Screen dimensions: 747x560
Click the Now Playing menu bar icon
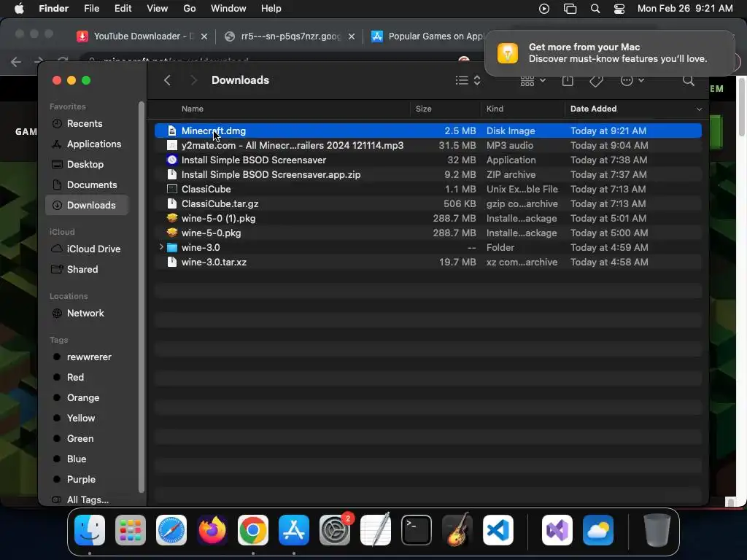[x=544, y=9]
